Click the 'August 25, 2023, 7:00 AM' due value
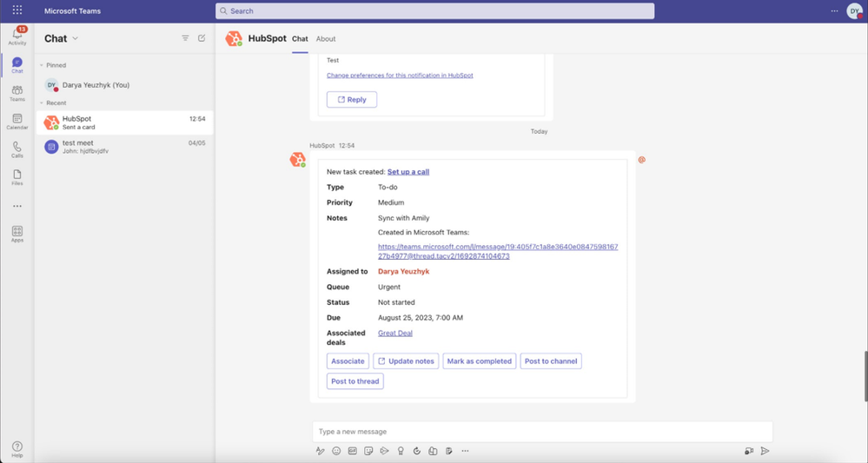 tap(421, 318)
